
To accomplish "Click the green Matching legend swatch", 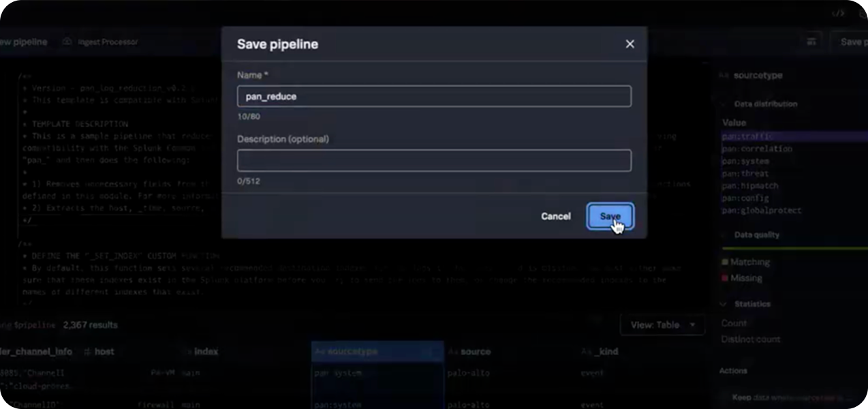I will pos(725,262).
